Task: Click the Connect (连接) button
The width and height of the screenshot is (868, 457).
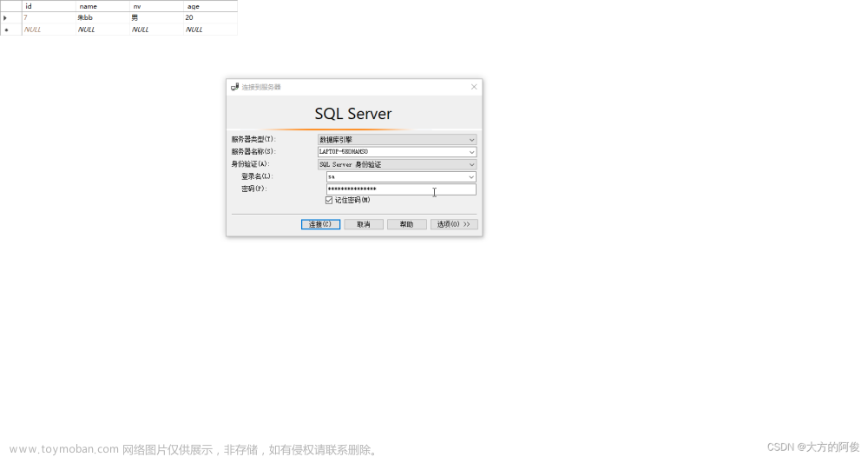Action: pos(320,224)
